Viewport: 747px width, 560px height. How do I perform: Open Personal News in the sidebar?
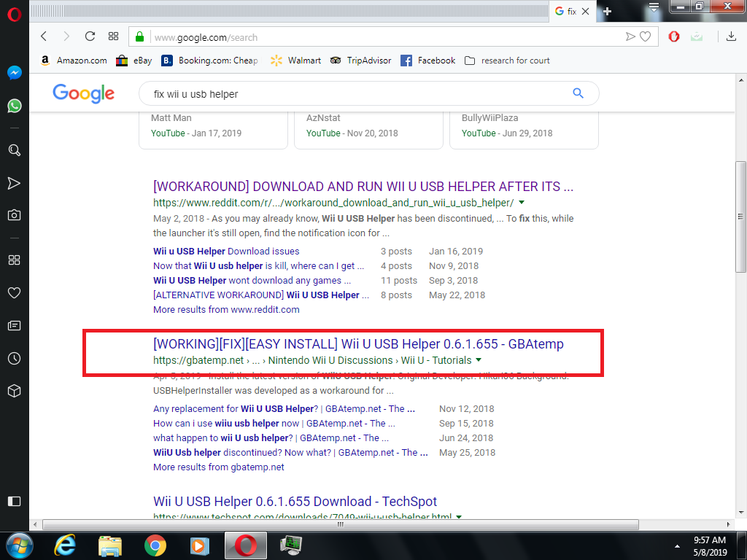click(x=15, y=326)
